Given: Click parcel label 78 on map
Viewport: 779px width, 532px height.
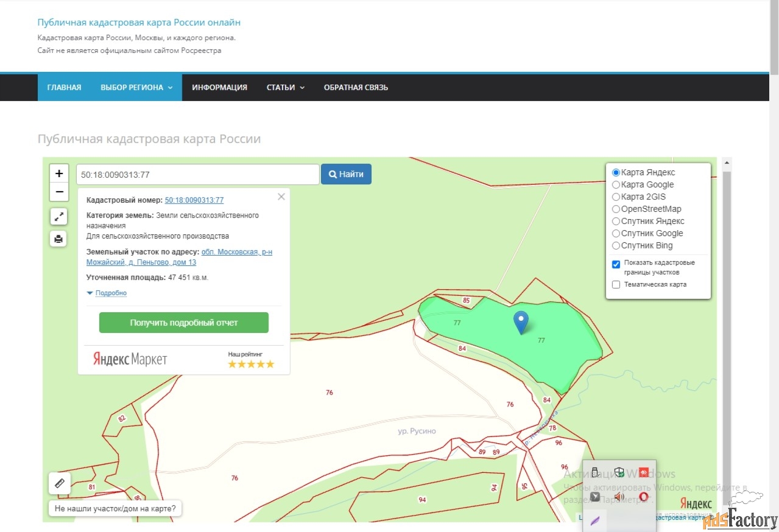Looking at the screenshot, I should (x=552, y=428).
